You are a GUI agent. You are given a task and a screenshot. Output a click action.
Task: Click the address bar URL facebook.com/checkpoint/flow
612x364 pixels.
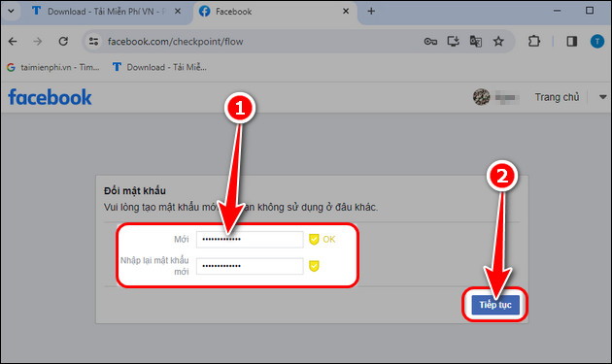[x=175, y=42]
